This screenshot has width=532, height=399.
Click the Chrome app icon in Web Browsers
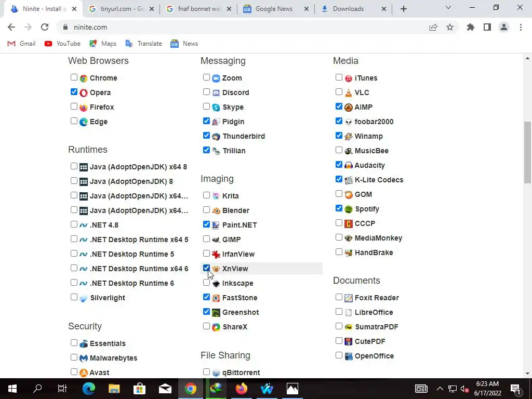84,78
